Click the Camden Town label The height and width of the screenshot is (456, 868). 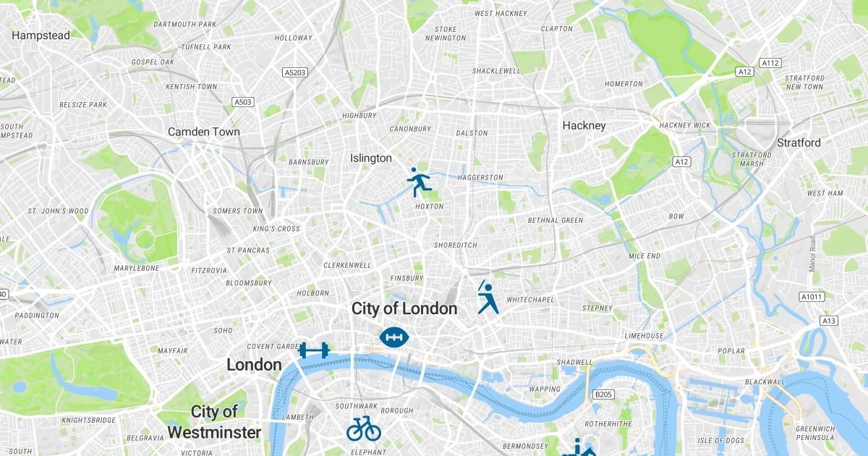(204, 132)
